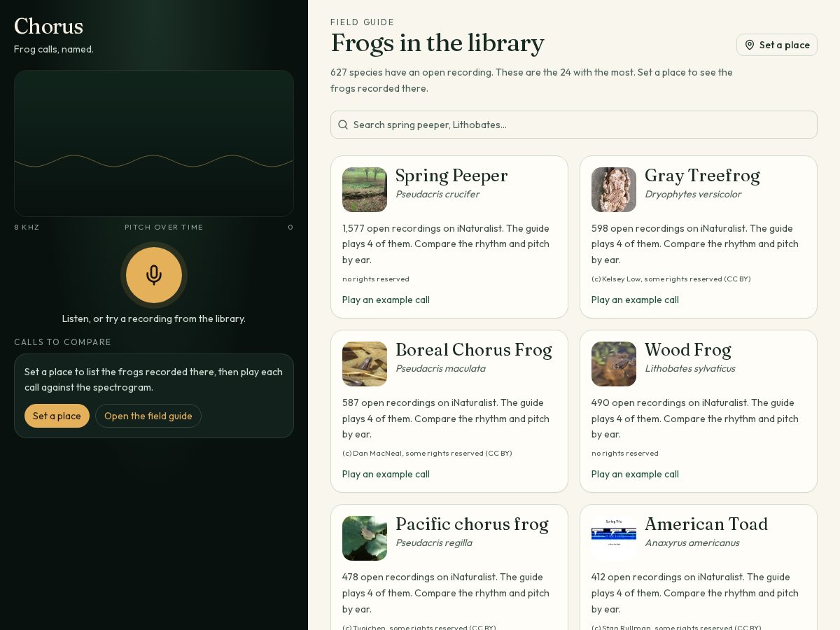This screenshot has height=630, width=840.
Task: Click the 627 species intro paragraph
Action: (532, 80)
